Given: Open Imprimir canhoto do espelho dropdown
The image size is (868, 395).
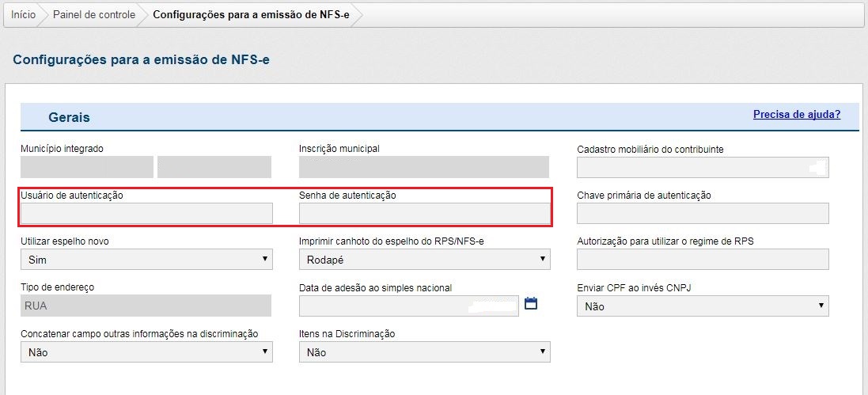Looking at the screenshot, I should 424,260.
